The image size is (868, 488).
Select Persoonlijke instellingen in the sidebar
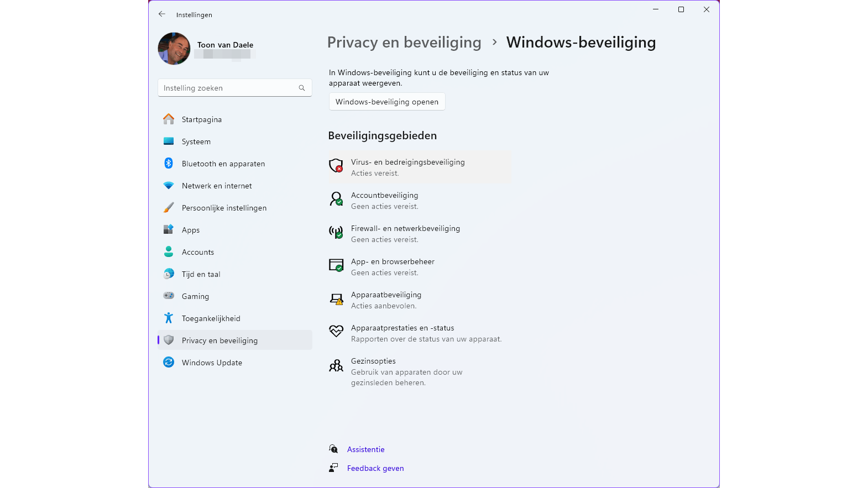(224, 208)
